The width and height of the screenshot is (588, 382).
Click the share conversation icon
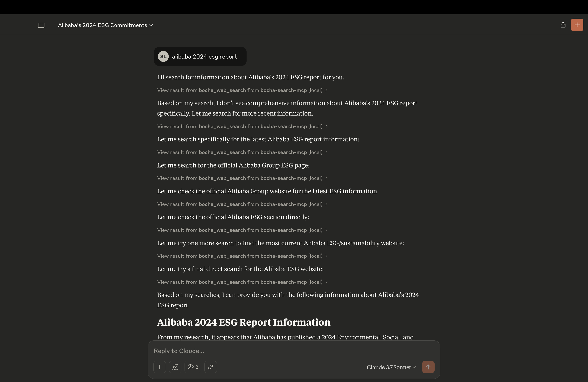[563, 25]
